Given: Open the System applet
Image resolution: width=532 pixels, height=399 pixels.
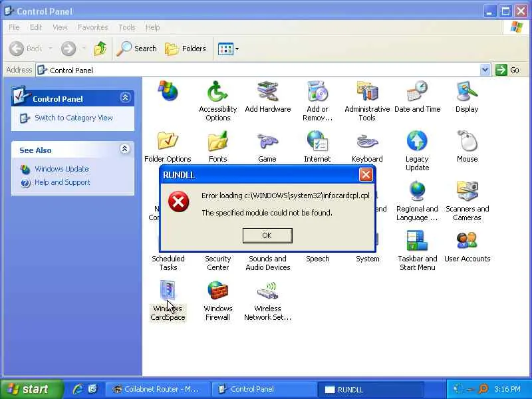Looking at the screenshot, I should [x=367, y=259].
